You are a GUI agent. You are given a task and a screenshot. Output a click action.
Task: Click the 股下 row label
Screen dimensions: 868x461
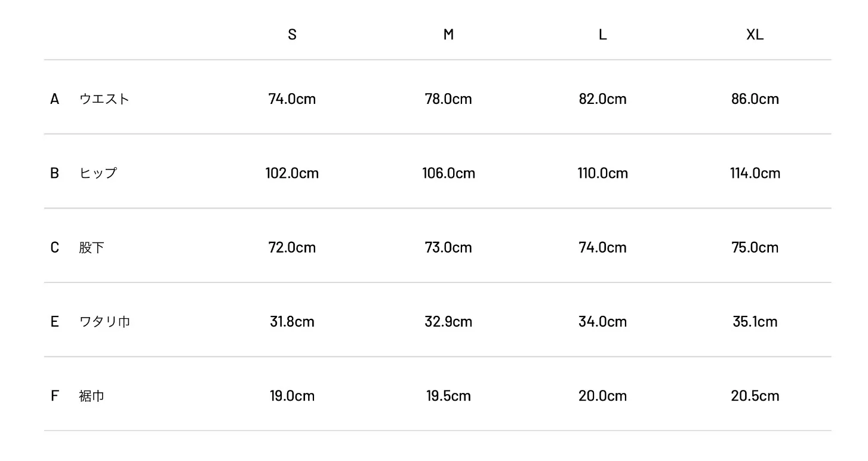tap(91, 248)
